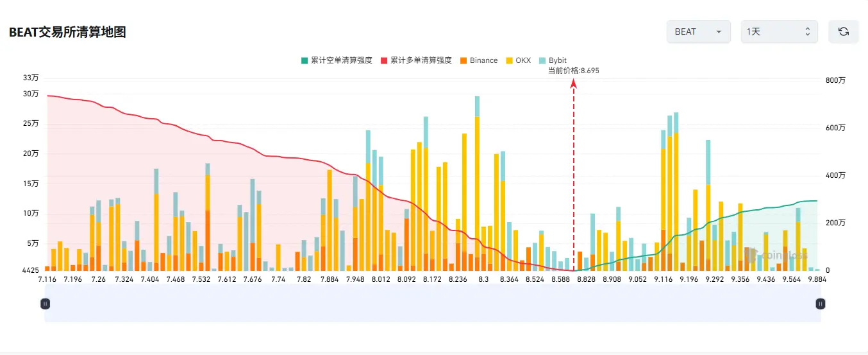Click the left zoom range slider handle

(x=45, y=304)
